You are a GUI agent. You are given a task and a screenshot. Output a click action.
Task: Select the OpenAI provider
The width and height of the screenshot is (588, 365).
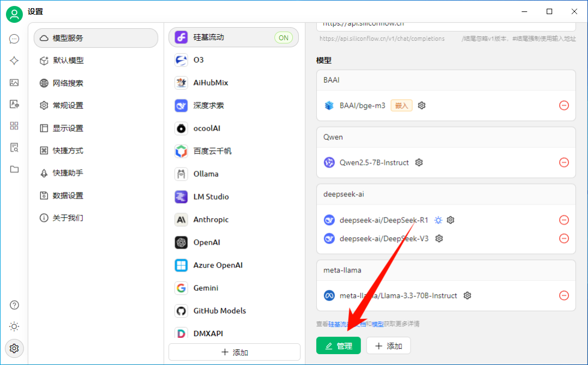tap(234, 243)
